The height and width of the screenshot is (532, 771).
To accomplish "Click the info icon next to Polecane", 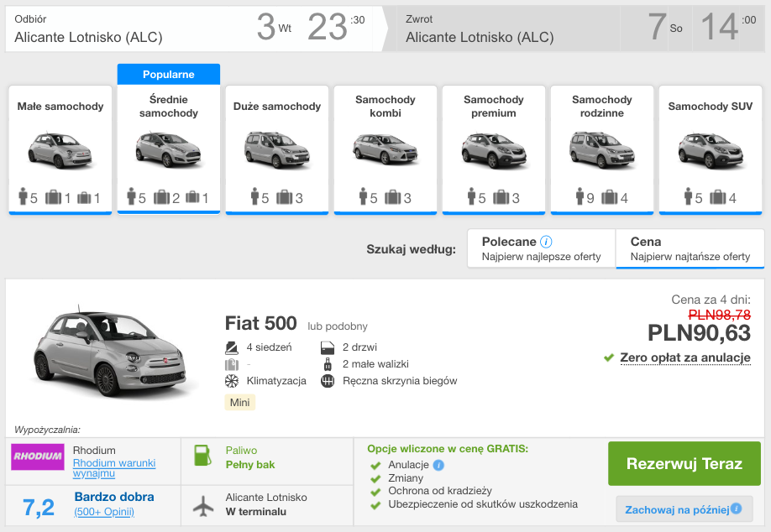I will coord(547,242).
